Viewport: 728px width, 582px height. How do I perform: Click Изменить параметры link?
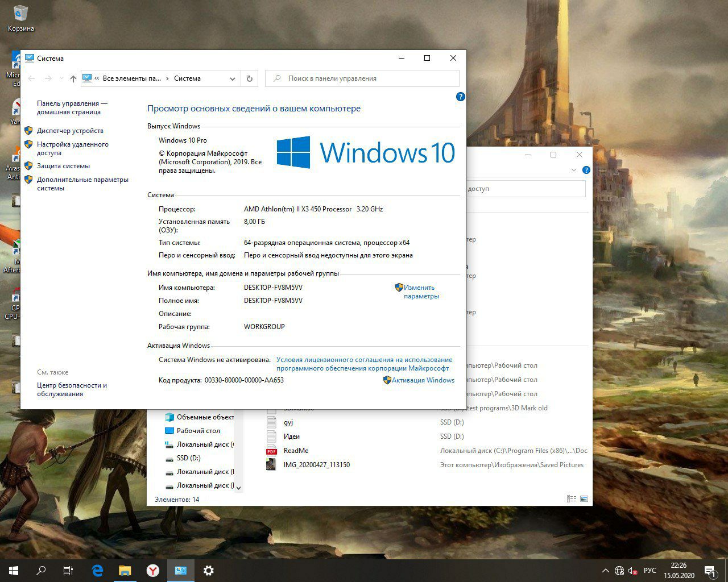pos(421,292)
